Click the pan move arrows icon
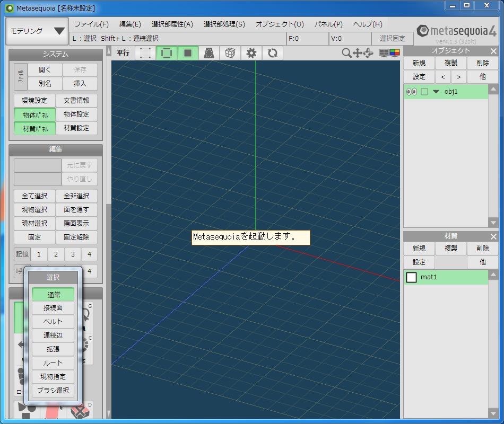Viewport: 504px width, 424px height. pos(358,53)
